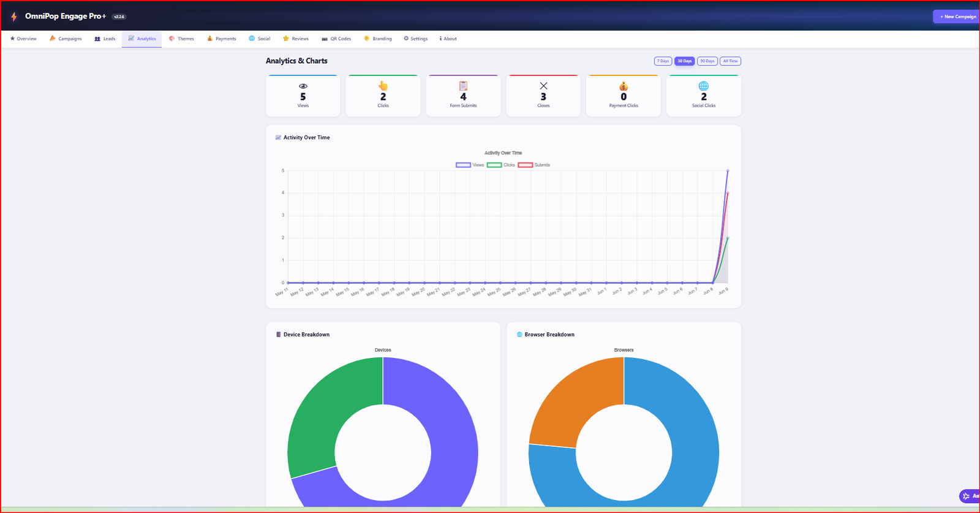Click the Analytics & Charts heading
The height and width of the screenshot is (513, 980).
coord(296,61)
